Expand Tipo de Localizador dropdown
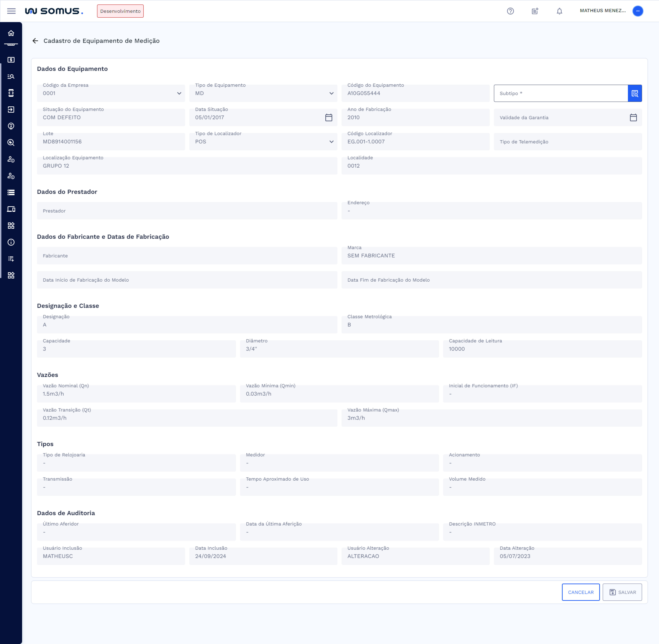The width and height of the screenshot is (659, 644). point(331,142)
